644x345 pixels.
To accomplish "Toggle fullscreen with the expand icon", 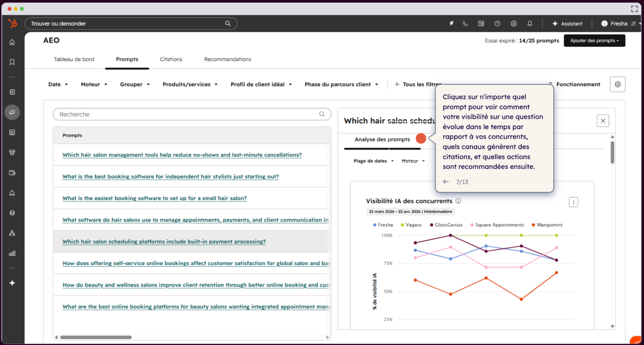I will tap(635, 9).
